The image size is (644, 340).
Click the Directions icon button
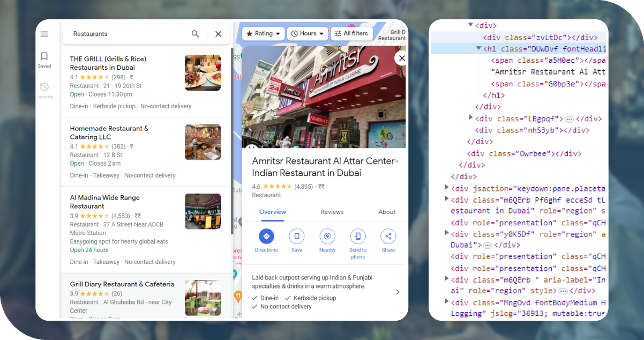266,236
